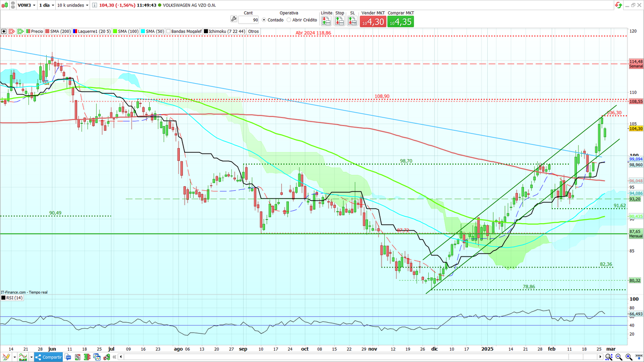Click the Vender MKT sell button

[x=373, y=21]
